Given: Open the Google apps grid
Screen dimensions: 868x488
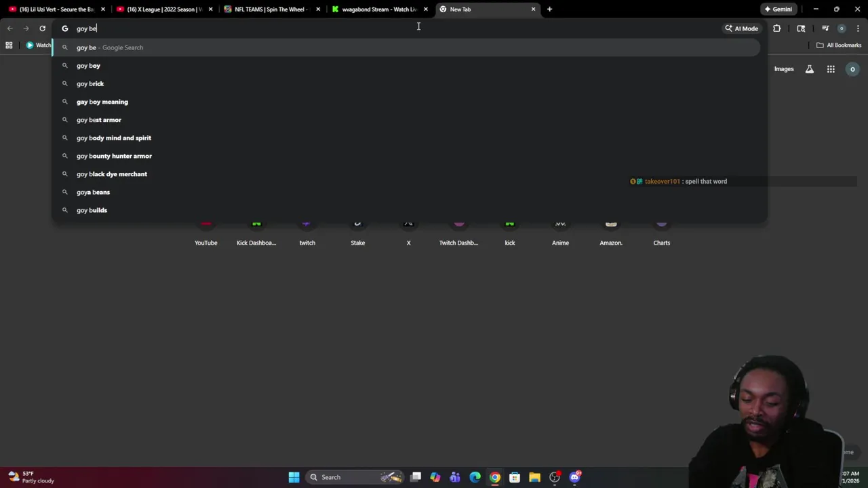Looking at the screenshot, I should tap(831, 69).
